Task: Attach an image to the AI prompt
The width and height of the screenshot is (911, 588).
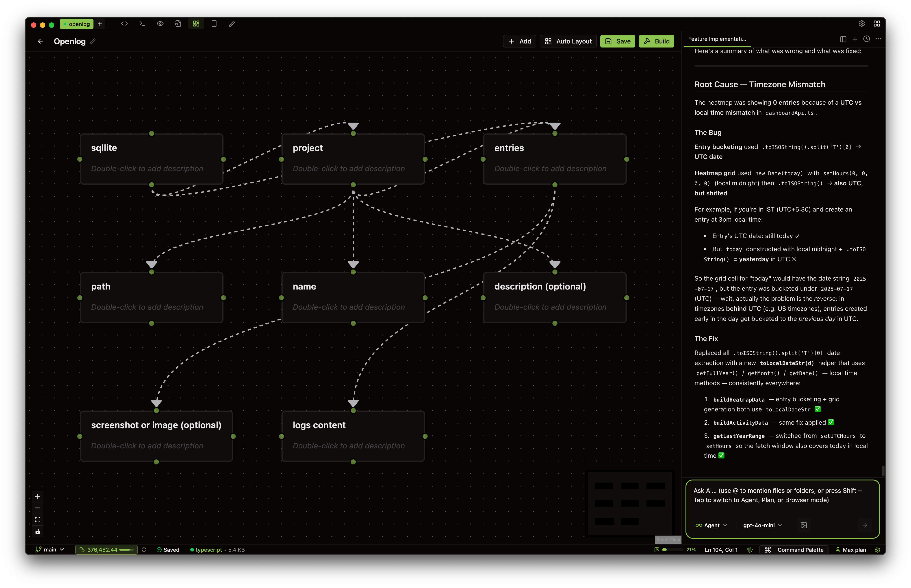Action: 804,525
